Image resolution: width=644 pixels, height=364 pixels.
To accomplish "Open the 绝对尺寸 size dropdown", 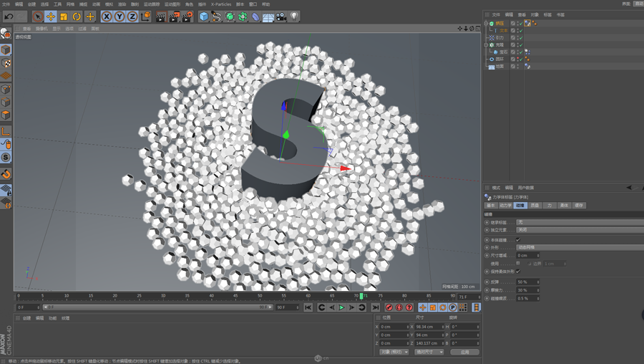I will [x=429, y=352].
